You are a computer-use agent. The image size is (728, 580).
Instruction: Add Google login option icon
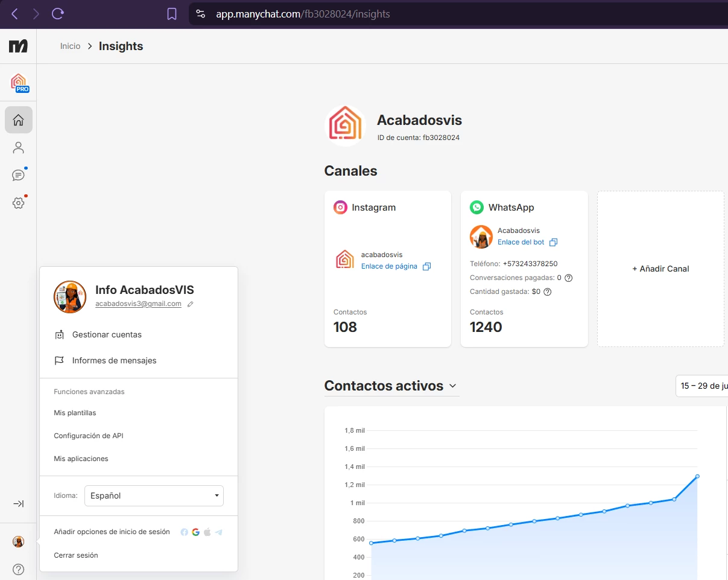coord(196,532)
